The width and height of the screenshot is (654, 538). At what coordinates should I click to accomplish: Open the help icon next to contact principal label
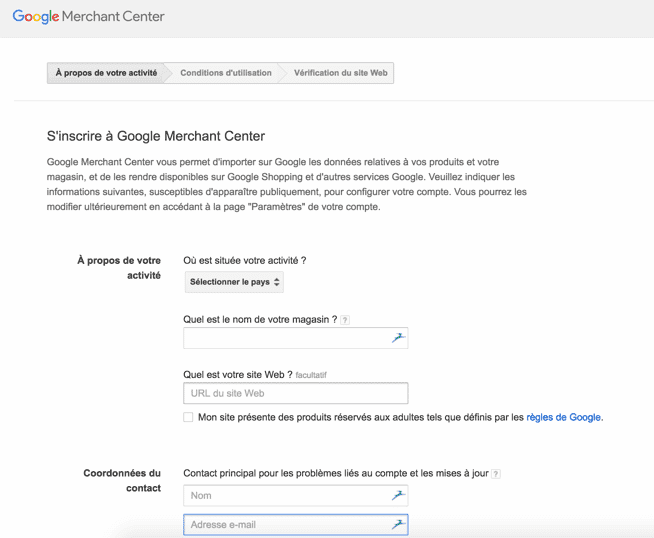pos(496,474)
